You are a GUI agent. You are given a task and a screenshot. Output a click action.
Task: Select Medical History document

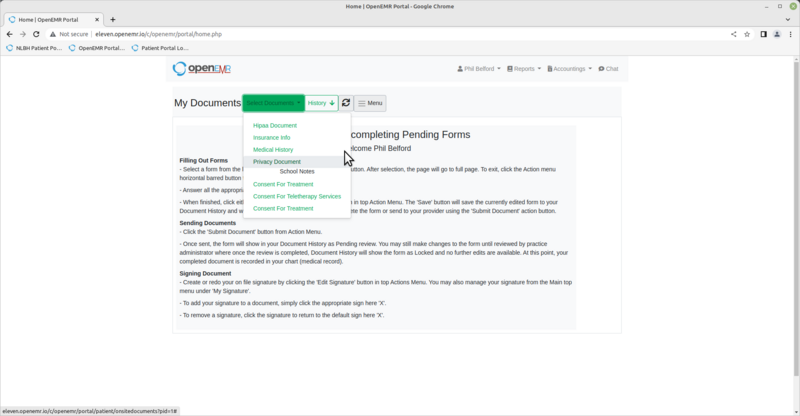(x=273, y=150)
